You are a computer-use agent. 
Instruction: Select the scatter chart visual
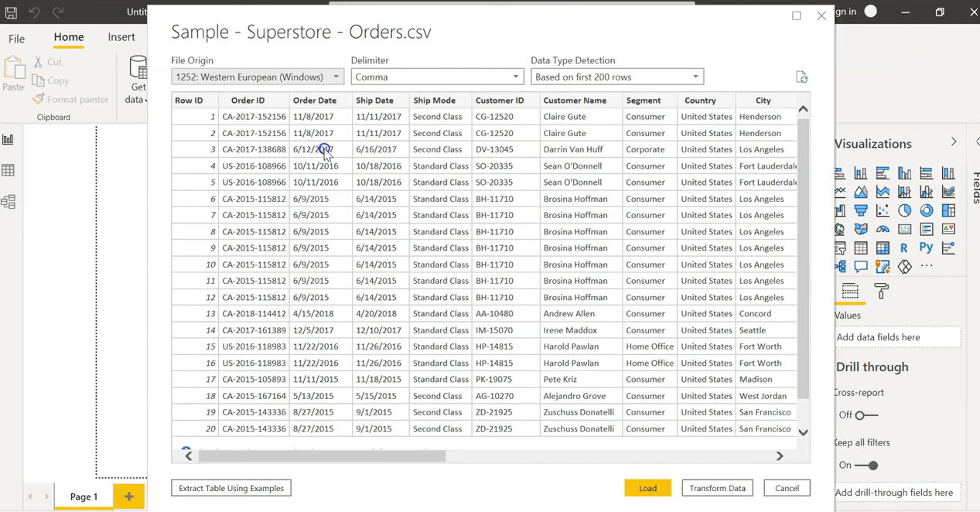pyautogui.click(x=883, y=210)
